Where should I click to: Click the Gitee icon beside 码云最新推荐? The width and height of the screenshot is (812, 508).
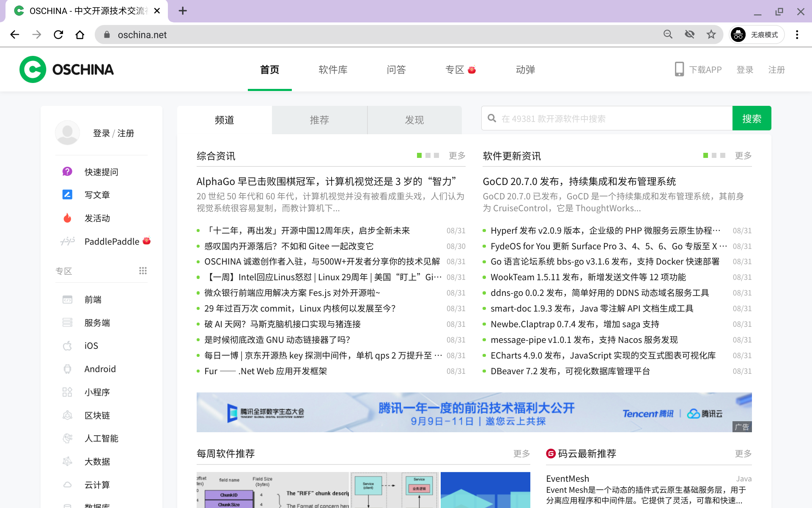[551, 453]
